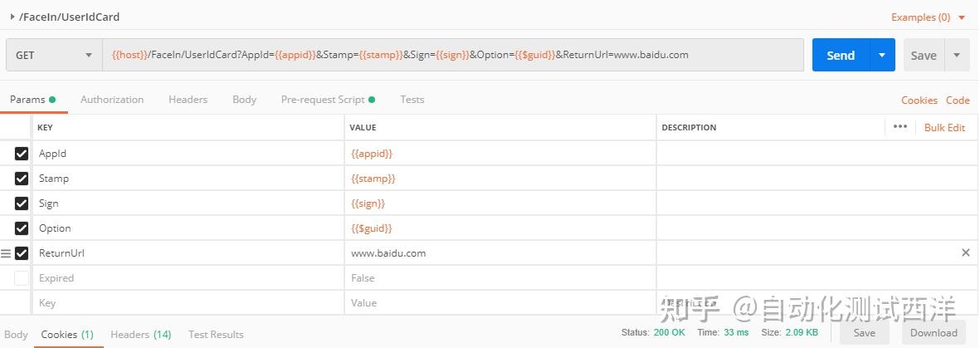The height and width of the screenshot is (348, 980).
Task: Click the Cookies link
Action: pos(919,100)
